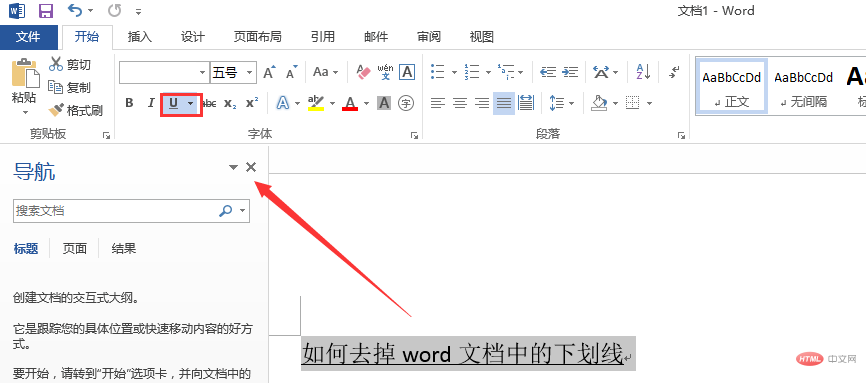Viewport: 866px width, 383px height.
Task: Click the Save icon in quick access toolbar
Action: [46, 11]
